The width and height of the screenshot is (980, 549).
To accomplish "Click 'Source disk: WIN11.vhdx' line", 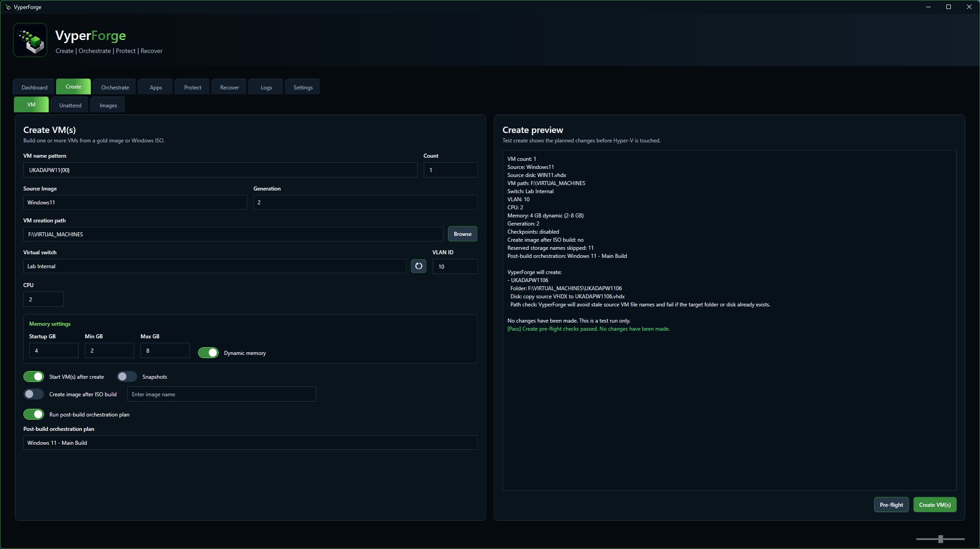I will tap(537, 175).
